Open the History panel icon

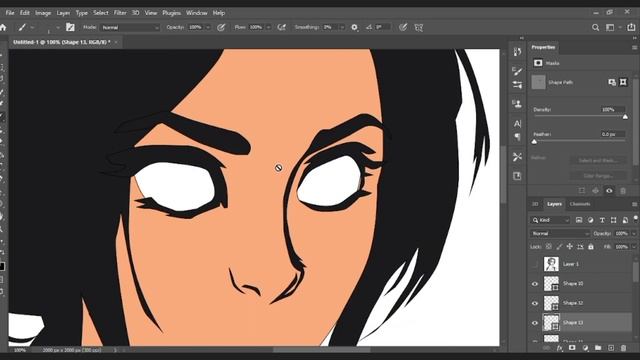click(x=517, y=51)
